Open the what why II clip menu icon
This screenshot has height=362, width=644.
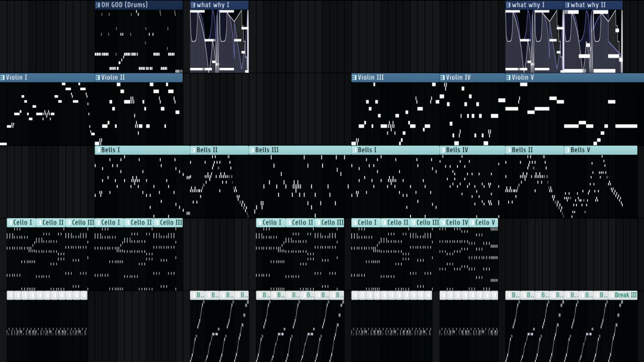click(568, 5)
